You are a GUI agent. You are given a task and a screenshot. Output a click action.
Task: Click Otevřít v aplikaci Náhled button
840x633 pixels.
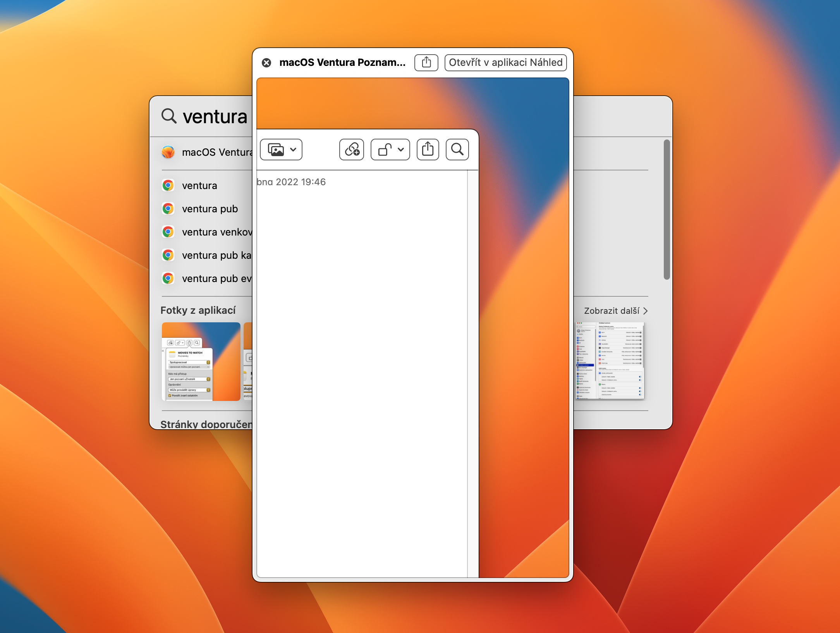[x=505, y=62]
